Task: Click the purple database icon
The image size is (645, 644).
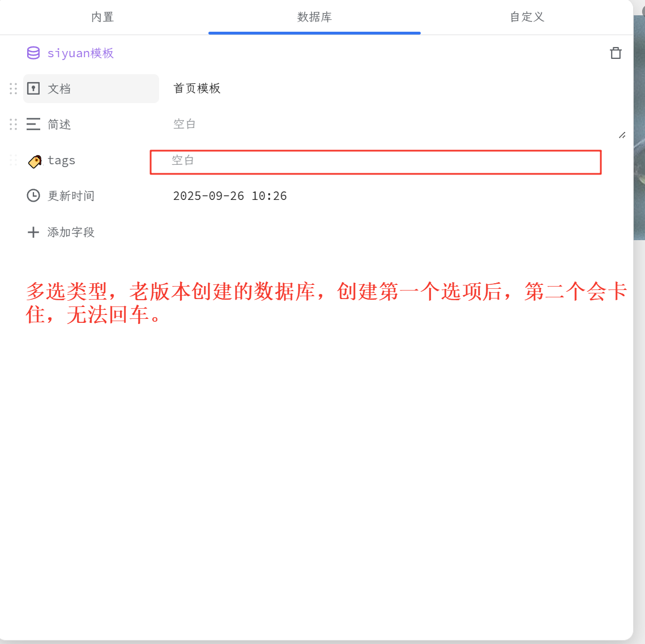Action: point(33,53)
